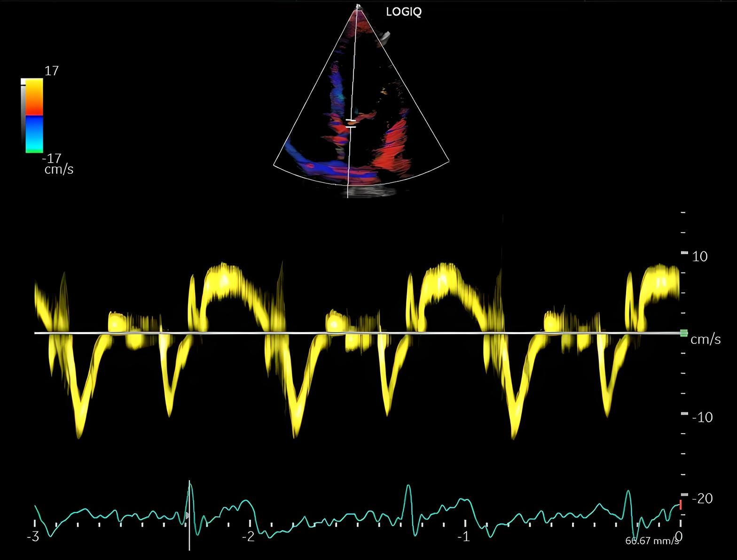The image size is (737, 560).
Task: Click the -17 cm/s lower color scale label
Action: (x=58, y=164)
